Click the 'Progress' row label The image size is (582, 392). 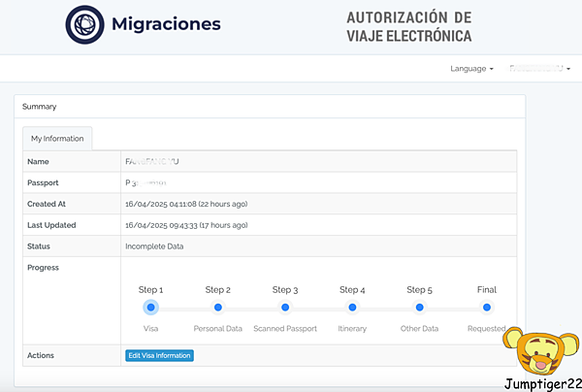pos(43,268)
